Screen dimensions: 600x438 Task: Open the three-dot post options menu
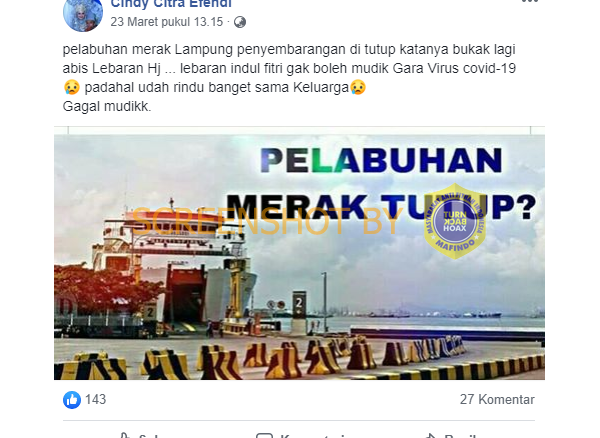click(530, 1)
